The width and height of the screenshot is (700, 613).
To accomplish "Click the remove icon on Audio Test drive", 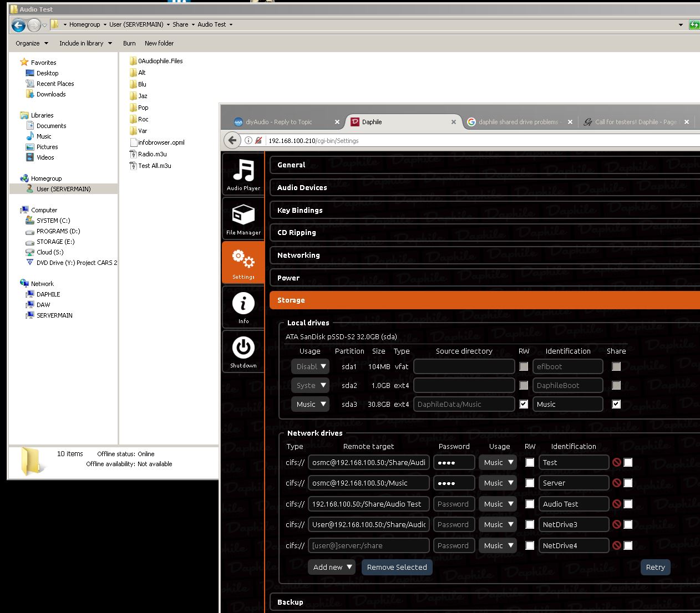I will click(x=617, y=504).
